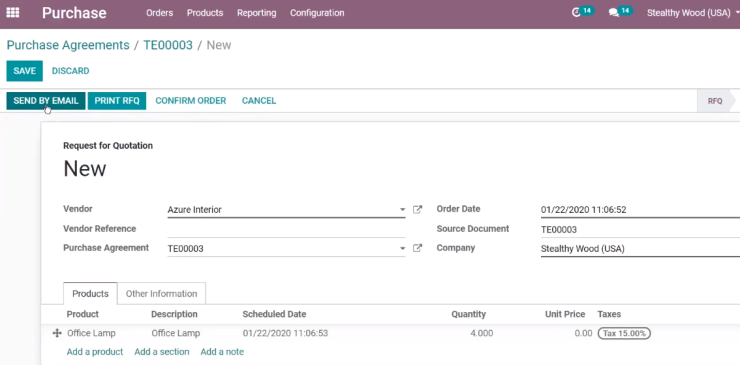Image resolution: width=740 pixels, height=365 pixels.
Task: Click the Taxes column header
Action: coord(609,314)
